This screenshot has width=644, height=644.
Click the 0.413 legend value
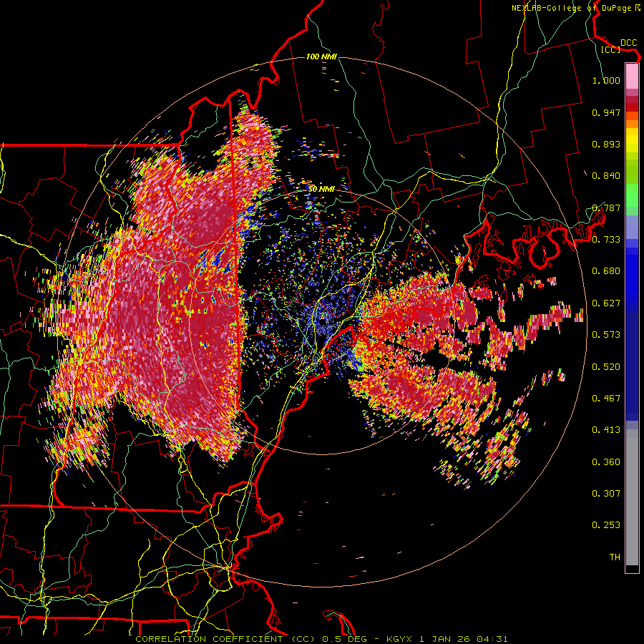pyautogui.click(x=606, y=430)
